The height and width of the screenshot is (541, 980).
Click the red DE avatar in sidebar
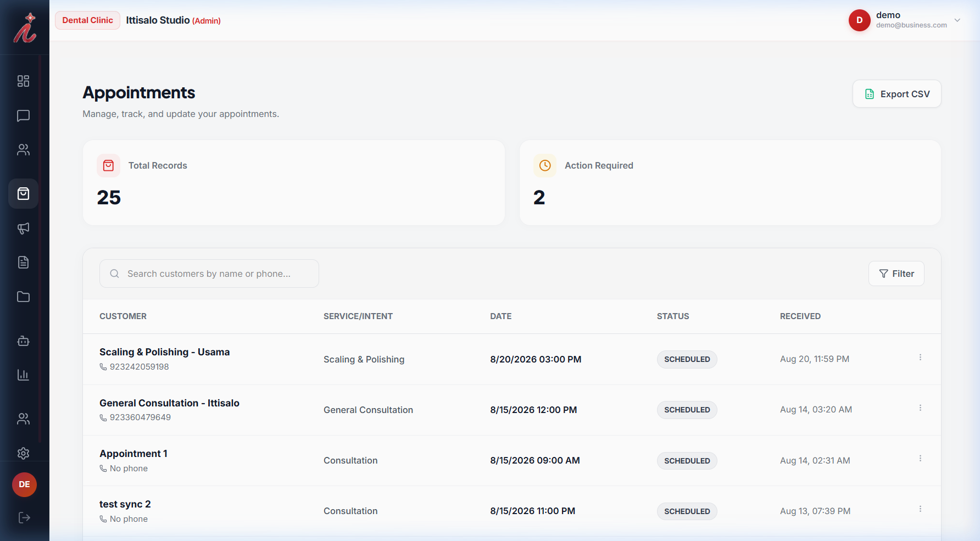coord(24,484)
